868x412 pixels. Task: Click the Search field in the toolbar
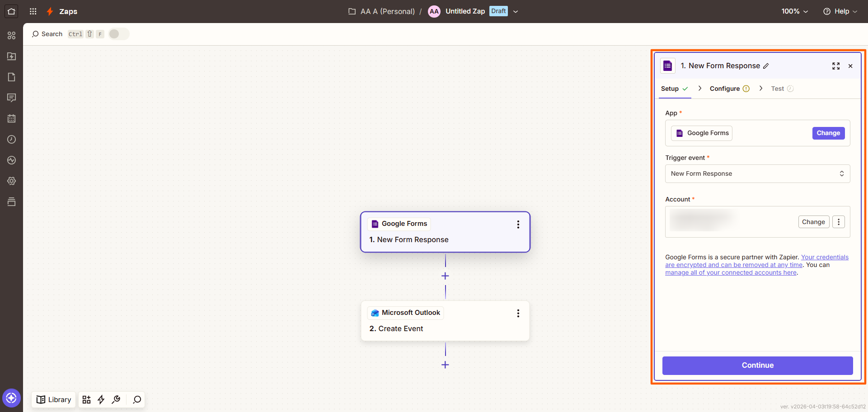point(47,34)
